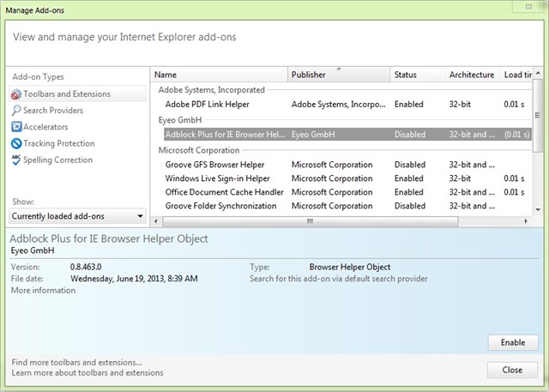Image resolution: width=549 pixels, height=392 pixels.
Task: Click the Close button
Action: pos(512,370)
